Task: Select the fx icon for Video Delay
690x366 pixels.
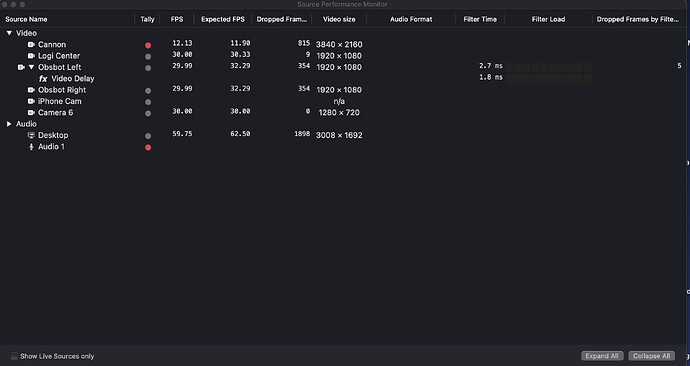Action: (43, 79)
